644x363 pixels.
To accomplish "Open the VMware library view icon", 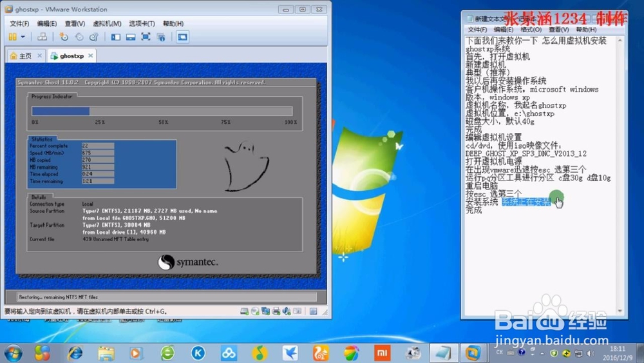I will (x=13, y=37).
